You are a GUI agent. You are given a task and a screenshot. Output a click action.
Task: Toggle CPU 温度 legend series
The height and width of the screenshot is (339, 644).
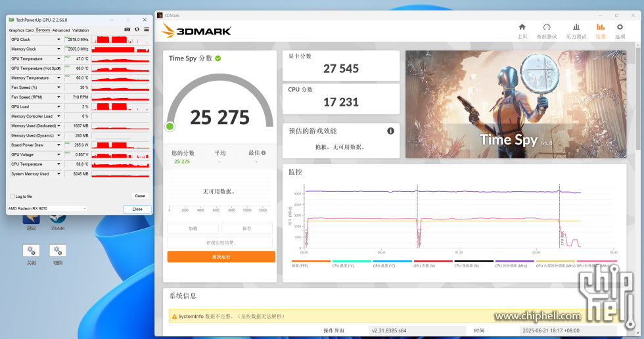(352, 263)
